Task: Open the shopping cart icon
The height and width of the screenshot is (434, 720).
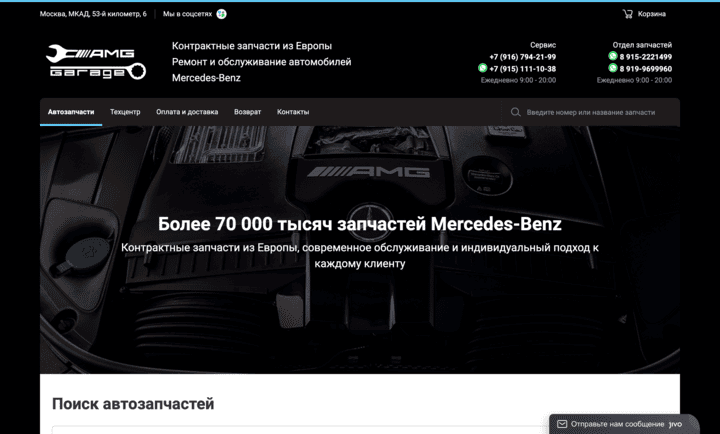Action: pos(627,14)
